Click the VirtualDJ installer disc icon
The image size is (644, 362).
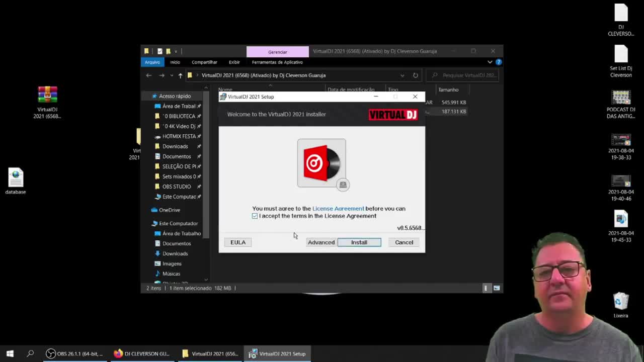click(x=321, y=163)
